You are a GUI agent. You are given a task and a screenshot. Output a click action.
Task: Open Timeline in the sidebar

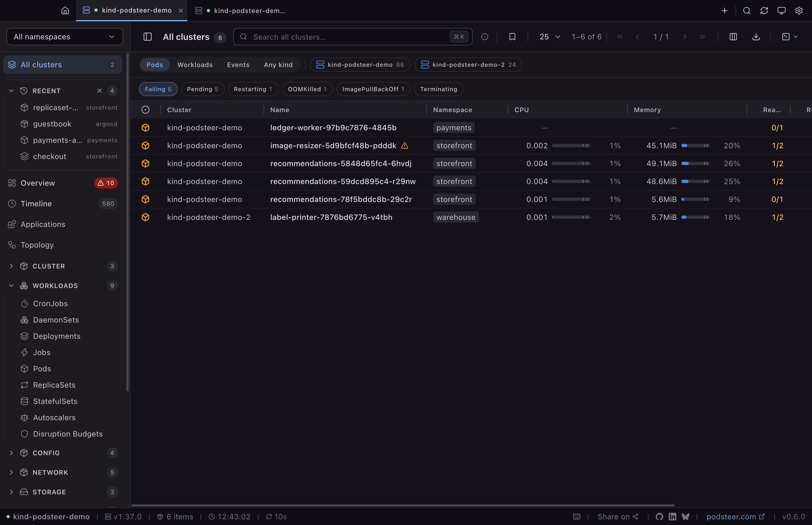[x=62, y=204]
